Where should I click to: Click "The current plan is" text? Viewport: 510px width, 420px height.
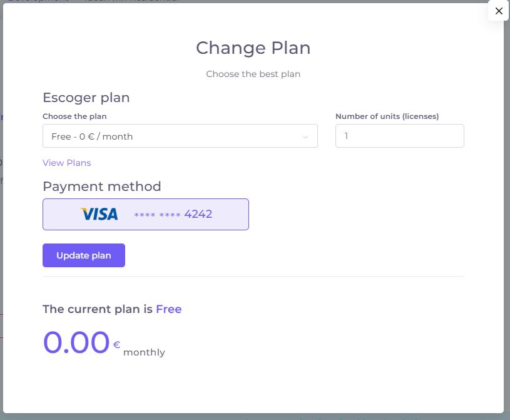point(98,309)
